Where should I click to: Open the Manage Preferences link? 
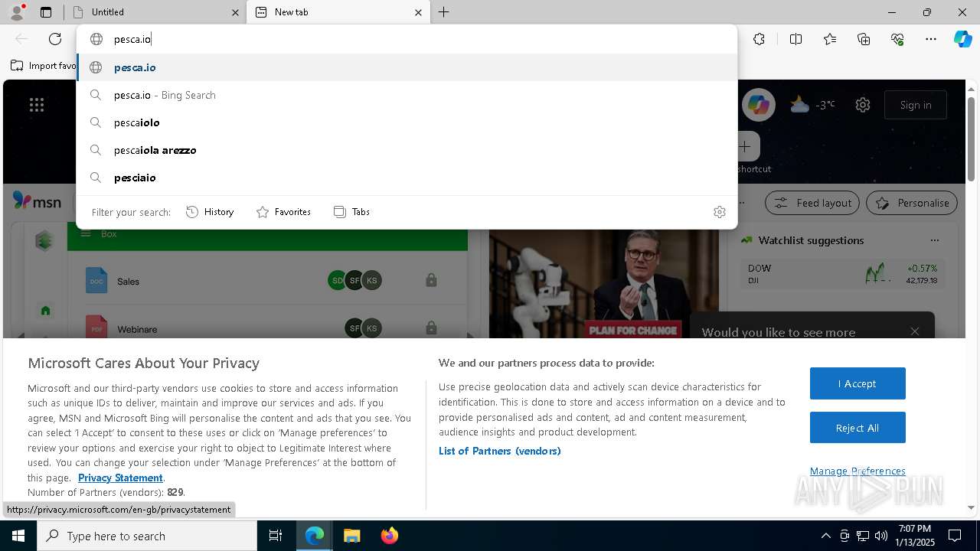(857, 471)
